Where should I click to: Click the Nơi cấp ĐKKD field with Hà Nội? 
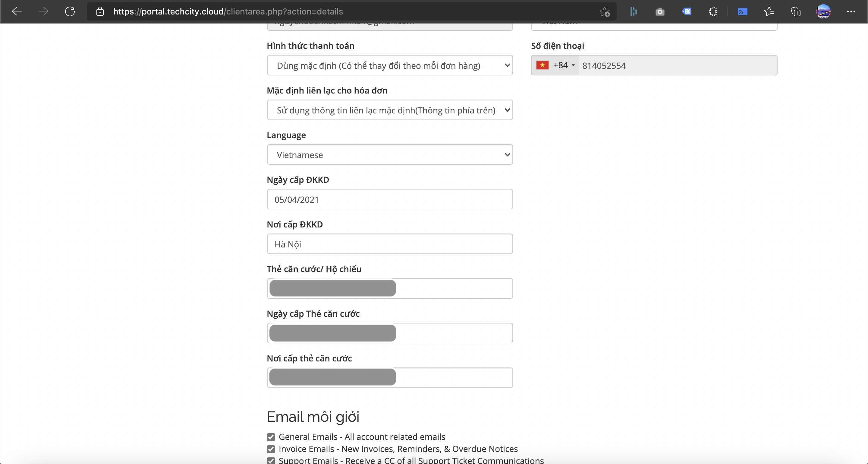click(390, 244)
